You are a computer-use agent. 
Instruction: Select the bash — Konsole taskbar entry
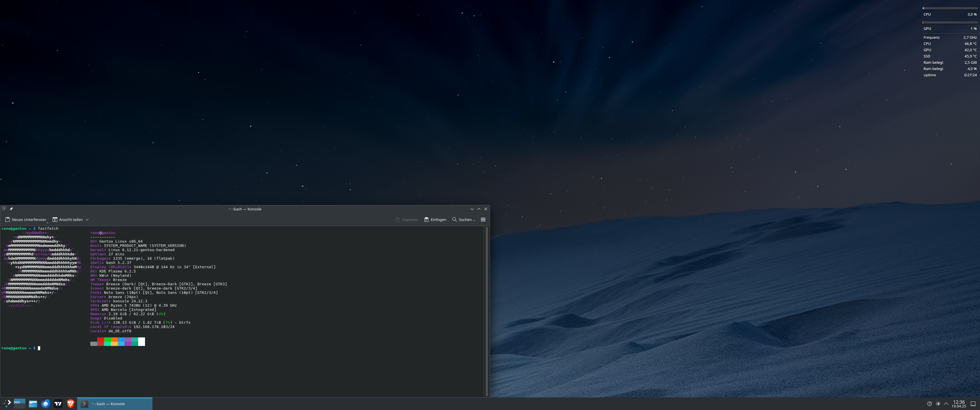115,403
